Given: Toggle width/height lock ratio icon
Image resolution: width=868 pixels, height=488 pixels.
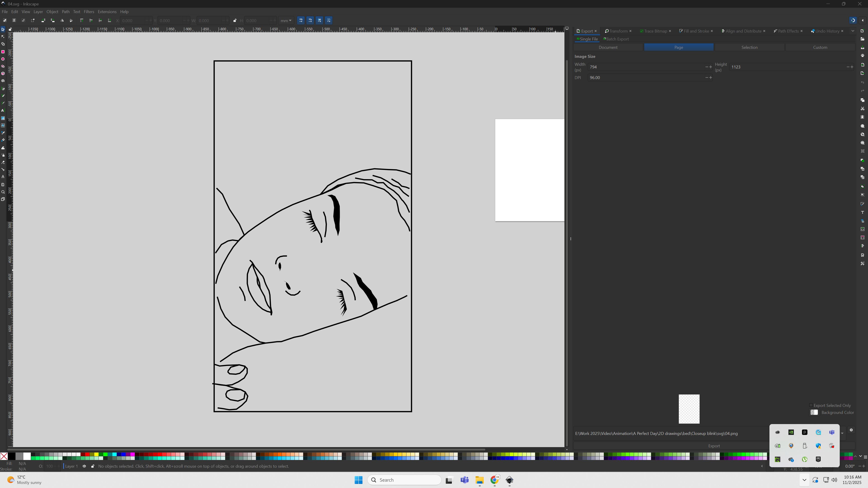Looking at the screenshot, I should tap(235, 21).
